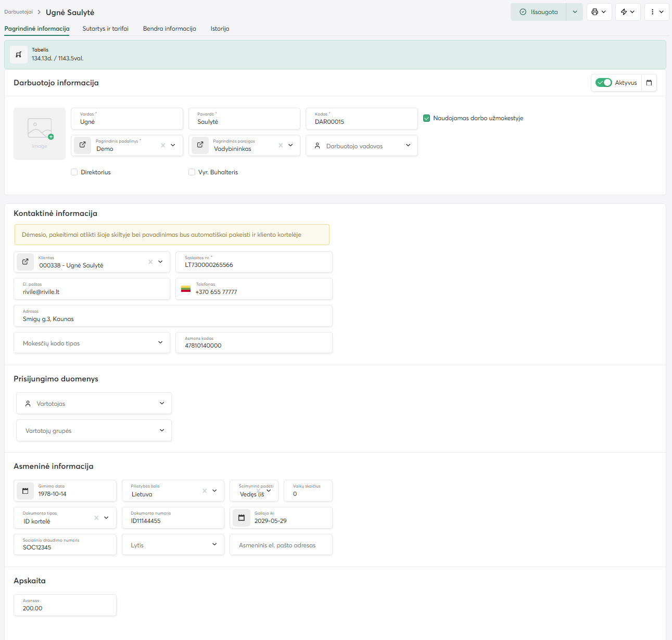This screenshot has width=672, height=640.
Task: Open the Mokesčių kodo tipas dropdown
Action: [160, 343]
